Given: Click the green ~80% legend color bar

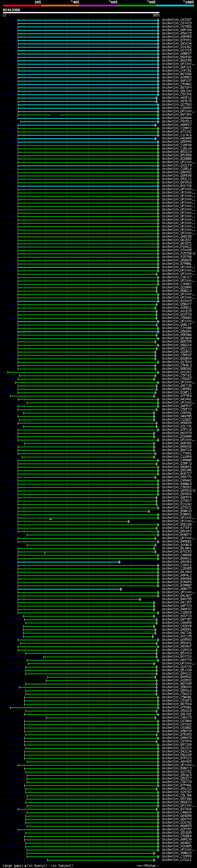Looking at the screenshot, I should (x=137, y=6).
